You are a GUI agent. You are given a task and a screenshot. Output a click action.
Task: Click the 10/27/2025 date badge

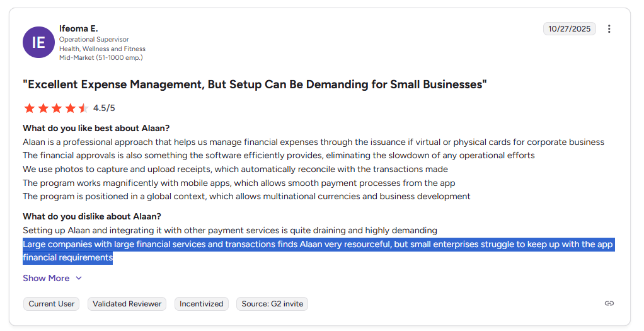(x=569, y=29)
